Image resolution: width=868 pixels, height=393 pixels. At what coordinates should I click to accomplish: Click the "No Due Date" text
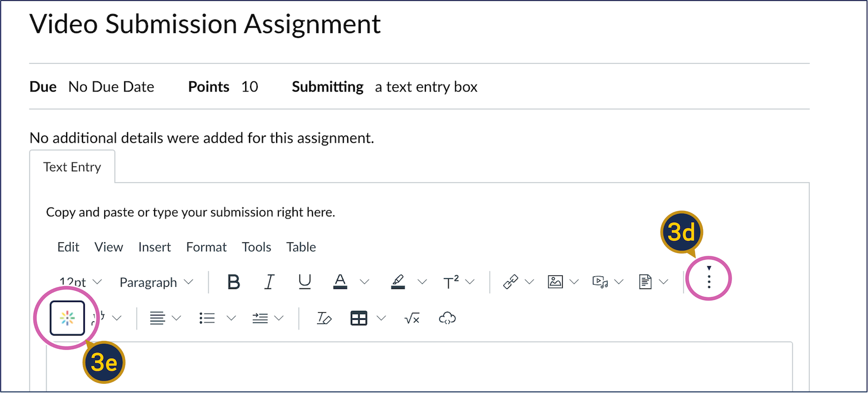tap(111, 87)
